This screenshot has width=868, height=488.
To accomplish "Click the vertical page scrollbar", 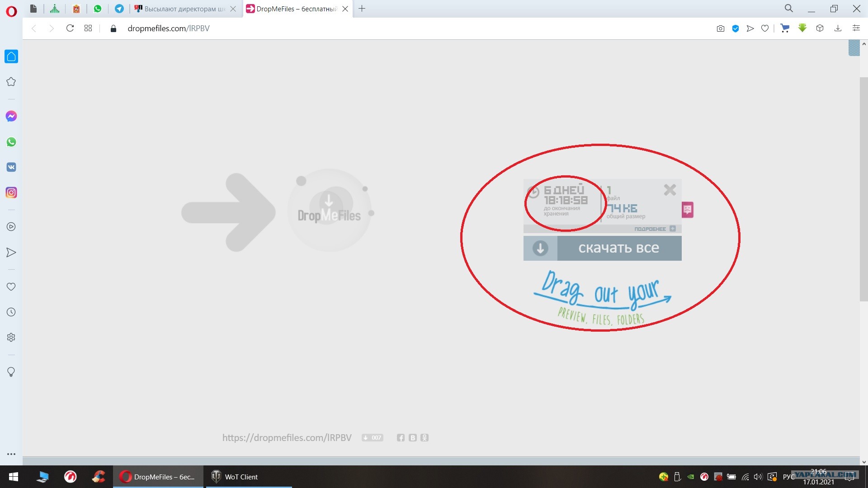I will coord(864,189).
